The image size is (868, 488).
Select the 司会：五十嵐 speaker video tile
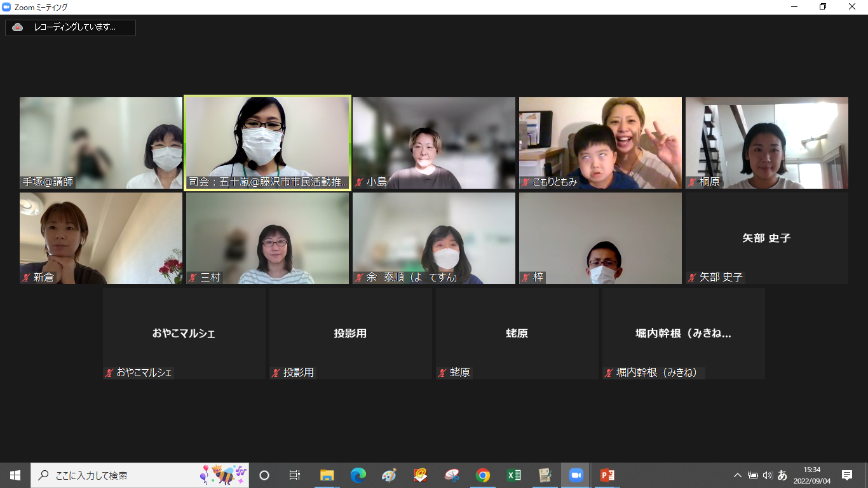tap(268, 143)
